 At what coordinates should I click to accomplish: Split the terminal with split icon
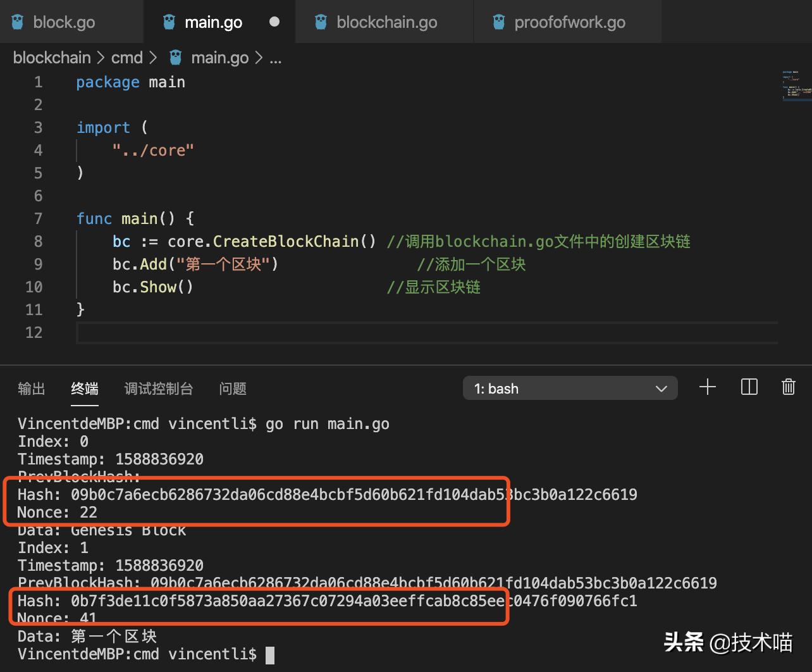point(749,387)
